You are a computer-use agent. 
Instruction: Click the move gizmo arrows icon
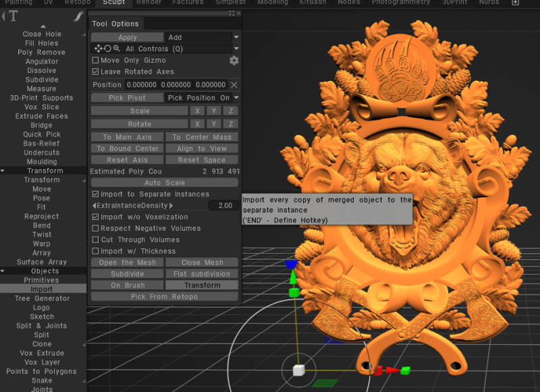98,49
